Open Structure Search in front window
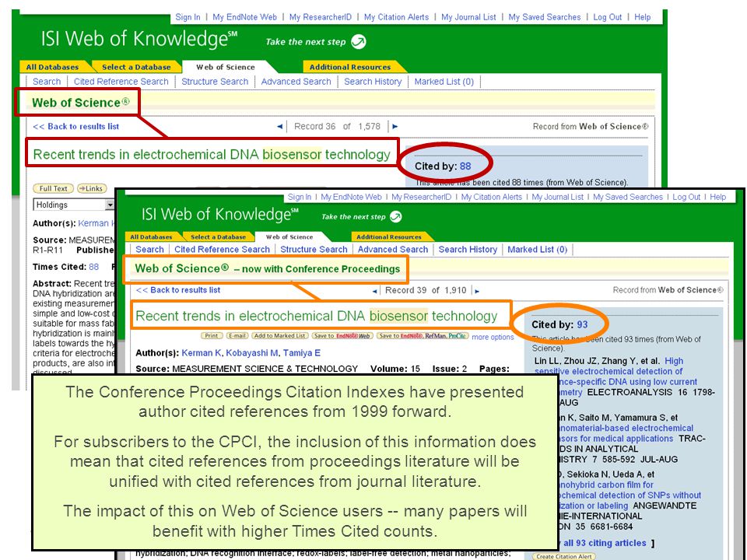The image size is (747, 560). (314, 249)
